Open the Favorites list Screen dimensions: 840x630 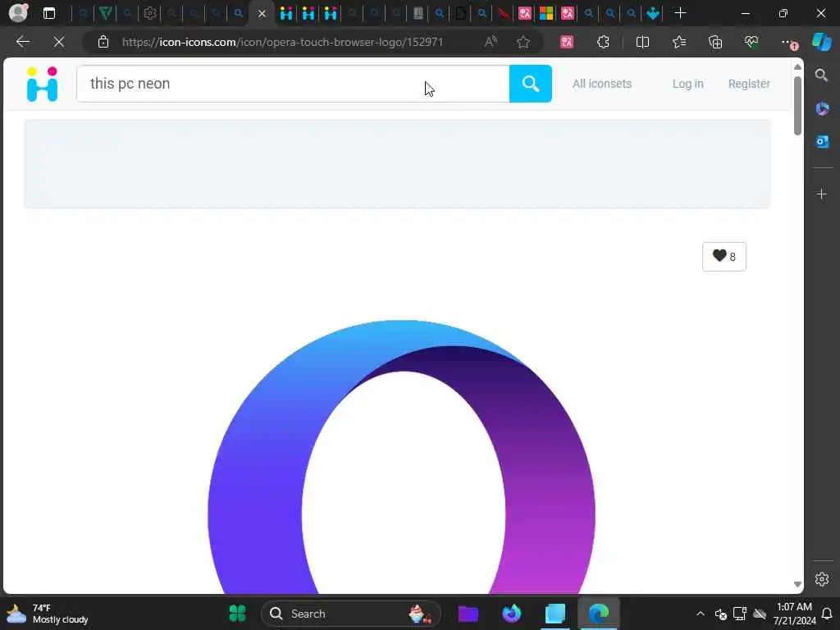coord(678,42)
